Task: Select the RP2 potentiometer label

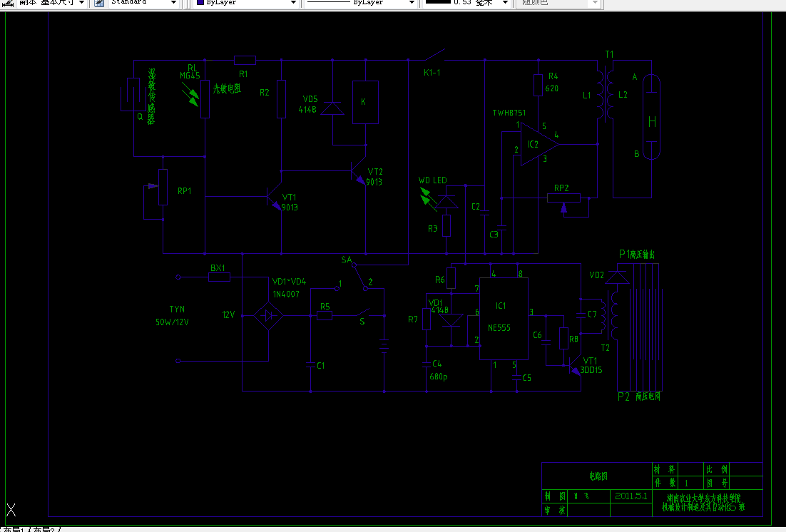Action: (561, 188)
